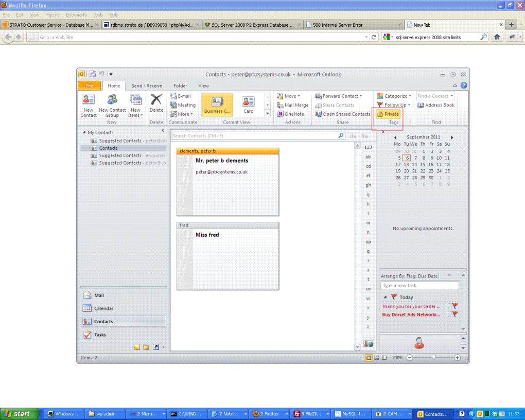Viewport: 525px width, 420px height.
Task: Zoom out with the minus button
Action: click(410, 358)
